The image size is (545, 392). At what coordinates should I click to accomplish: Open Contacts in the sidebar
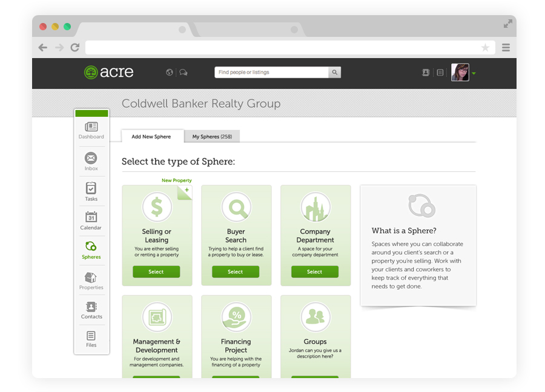point(91,310)
